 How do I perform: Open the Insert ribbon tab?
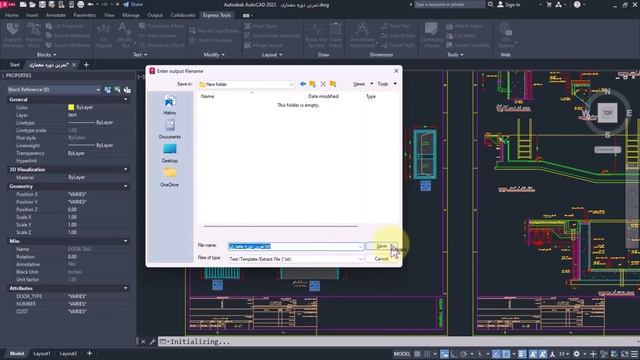point(32,15)
